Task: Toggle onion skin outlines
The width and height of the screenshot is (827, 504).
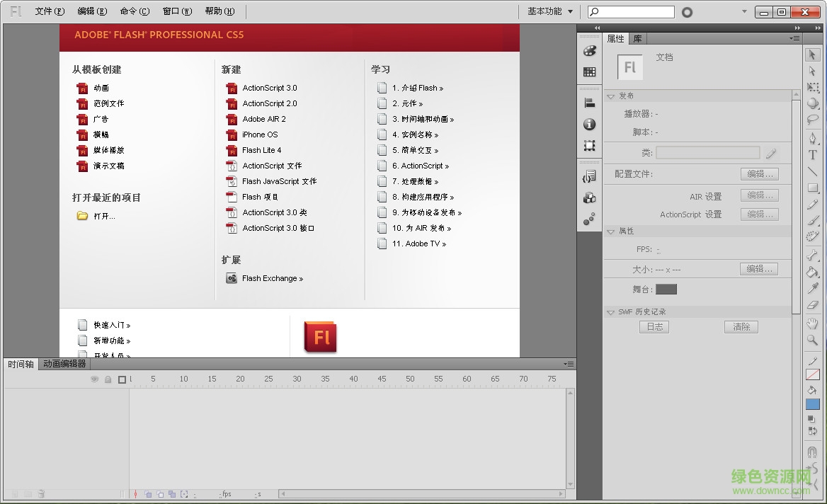Action: coord(161,493)
